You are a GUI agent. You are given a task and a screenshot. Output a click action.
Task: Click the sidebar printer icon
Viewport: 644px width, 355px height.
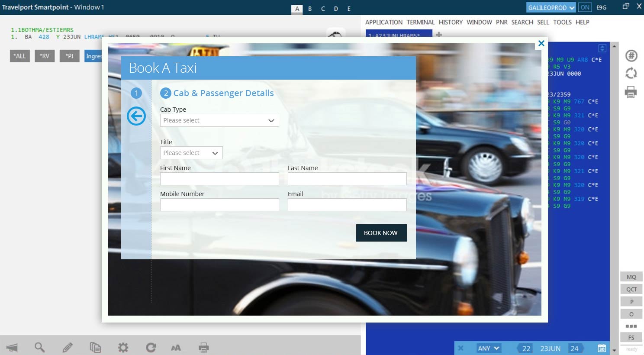click(x=631, y=92)
